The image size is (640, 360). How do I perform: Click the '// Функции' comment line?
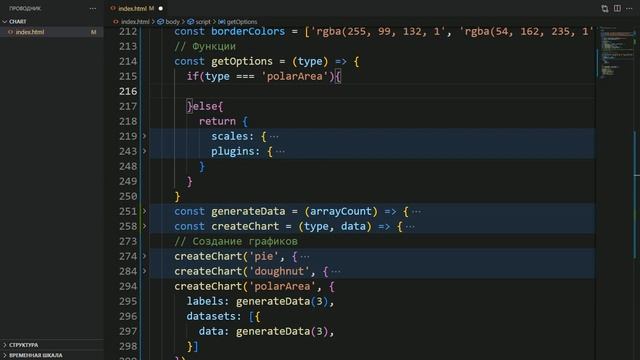coord(205,47)
